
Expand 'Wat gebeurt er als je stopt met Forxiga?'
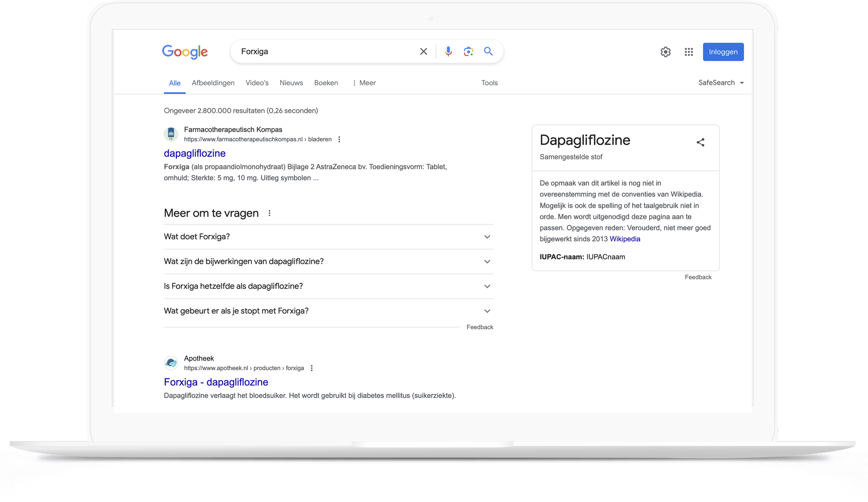click(x=487, y=311)
